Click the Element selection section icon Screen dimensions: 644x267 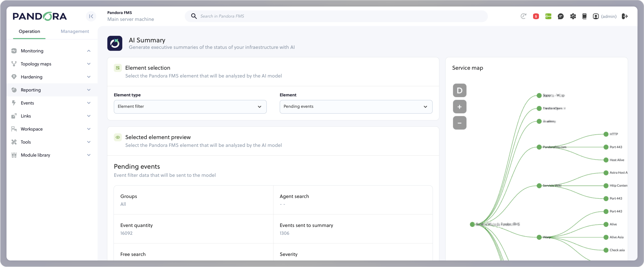point(118,68)
